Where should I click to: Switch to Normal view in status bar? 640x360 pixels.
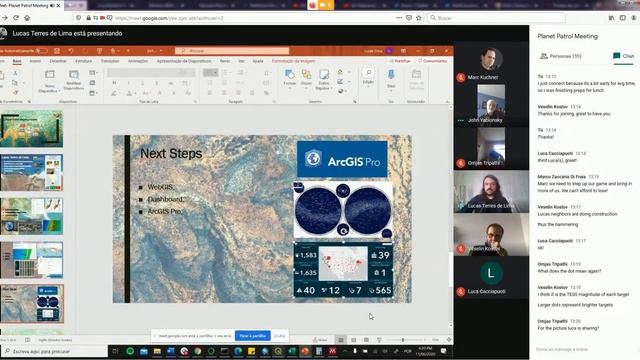pos(341,340)
